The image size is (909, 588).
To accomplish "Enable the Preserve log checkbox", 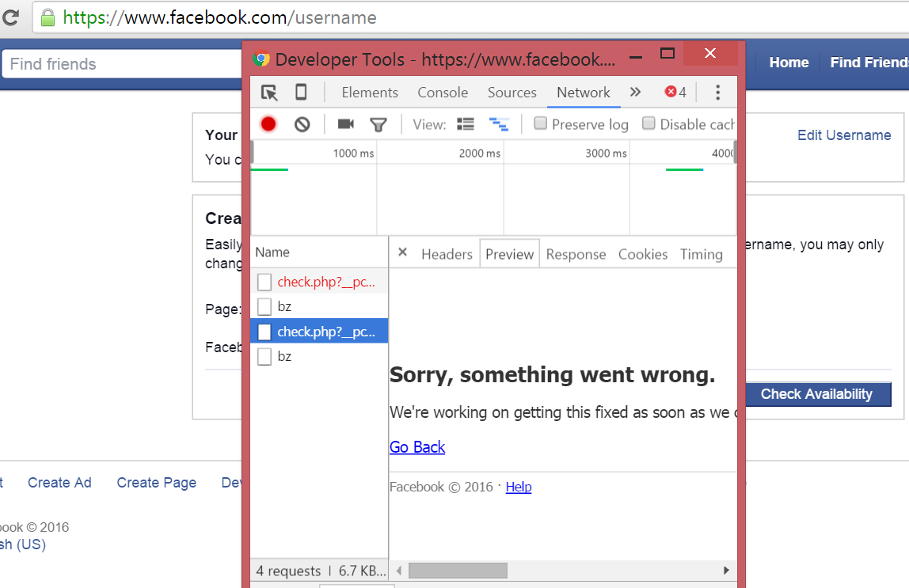I will pyautogui.click(x=540, y=123).
